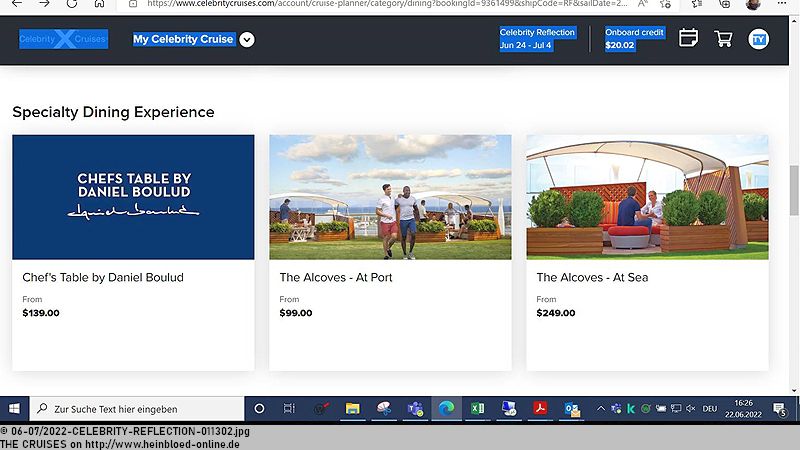
Task: Click The Alcoves - At Sea title
Action: [x=592, y=278]
